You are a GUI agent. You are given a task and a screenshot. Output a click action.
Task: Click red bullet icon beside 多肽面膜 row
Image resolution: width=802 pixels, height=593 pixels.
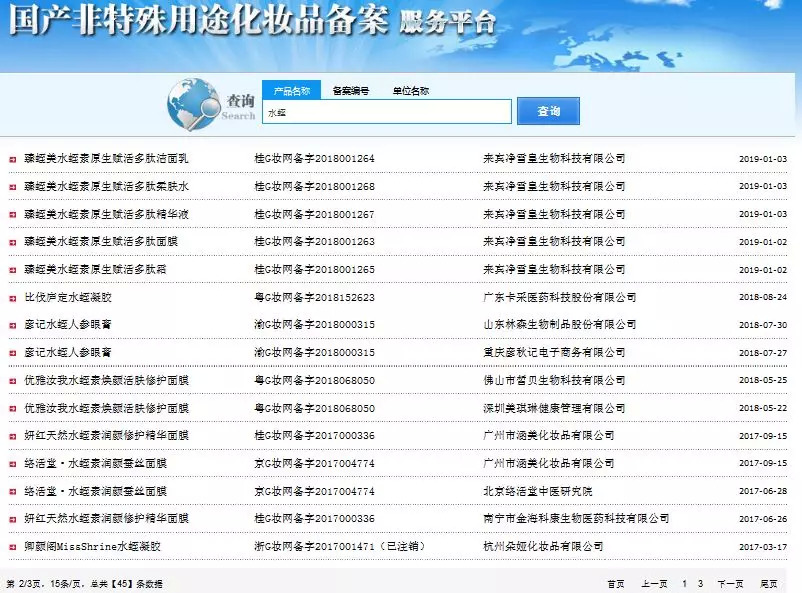(x=13, y=243)
